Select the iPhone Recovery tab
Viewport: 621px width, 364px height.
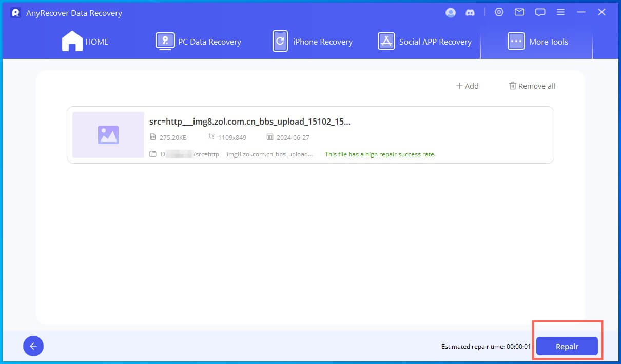[x=313, y=42]
